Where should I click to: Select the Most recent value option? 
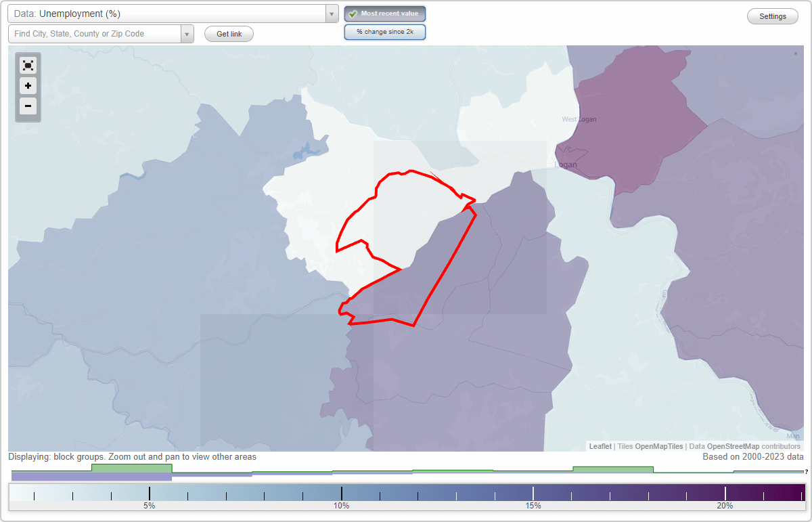coord(385,14)
